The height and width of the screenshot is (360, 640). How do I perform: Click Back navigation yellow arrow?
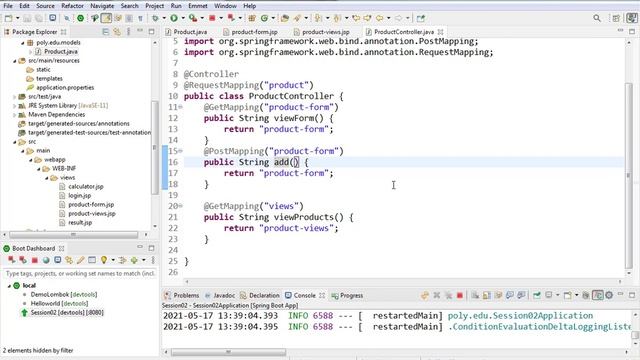pyautogui.click(x=380, y=18)
